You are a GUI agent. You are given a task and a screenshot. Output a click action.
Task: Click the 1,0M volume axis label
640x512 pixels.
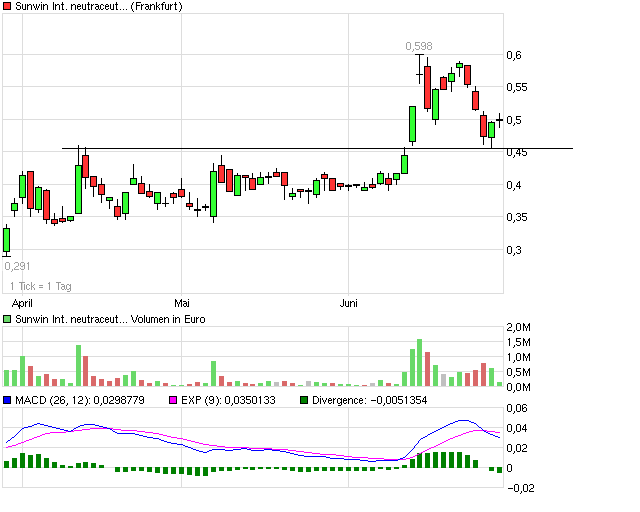[518, 357]
